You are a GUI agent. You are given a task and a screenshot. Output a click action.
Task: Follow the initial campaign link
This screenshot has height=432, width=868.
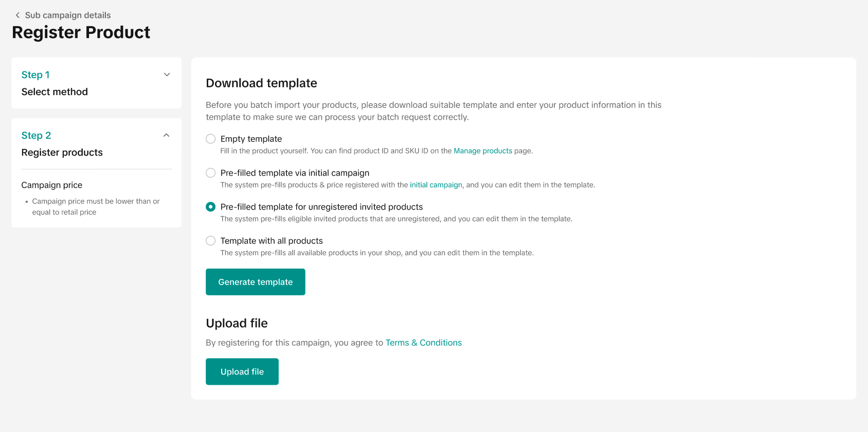coord(436,185)
